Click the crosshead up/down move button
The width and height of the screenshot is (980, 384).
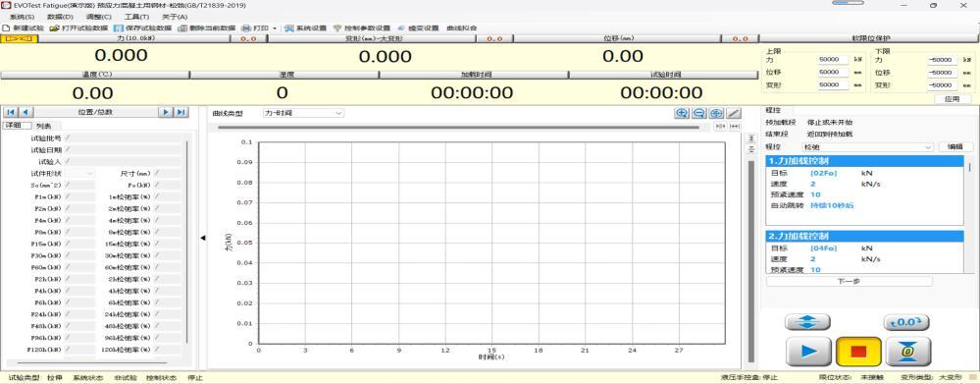pos(807,322)
